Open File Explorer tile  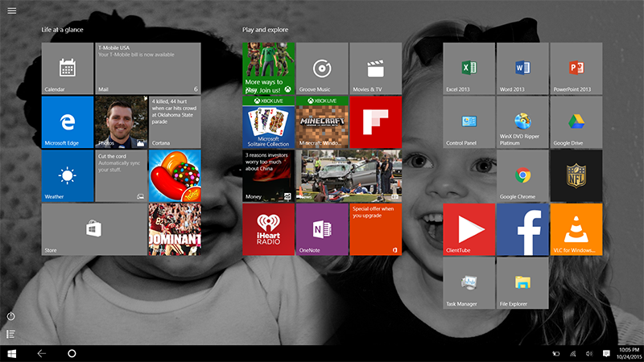pyautogui.click(x=522, y=283)
